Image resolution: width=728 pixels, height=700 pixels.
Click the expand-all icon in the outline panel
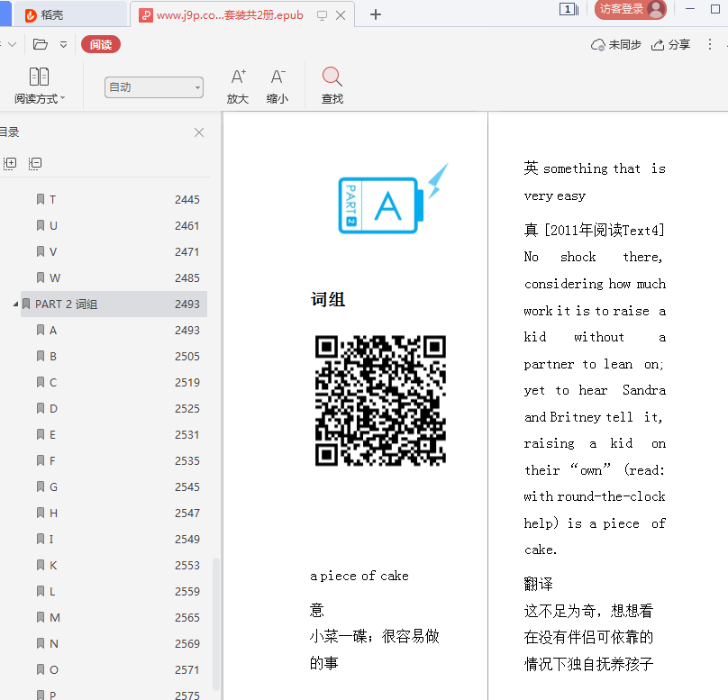[x=10, y=163]
